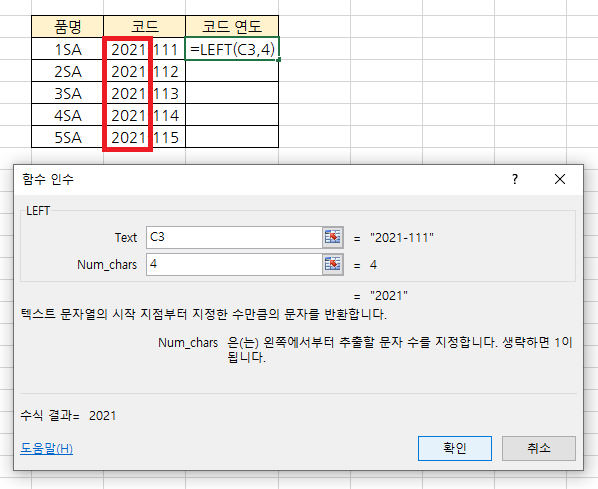Viewport: 598px width, 489px height.
Task: Select cell containing 3SA
Action: (x=68, y=93)
